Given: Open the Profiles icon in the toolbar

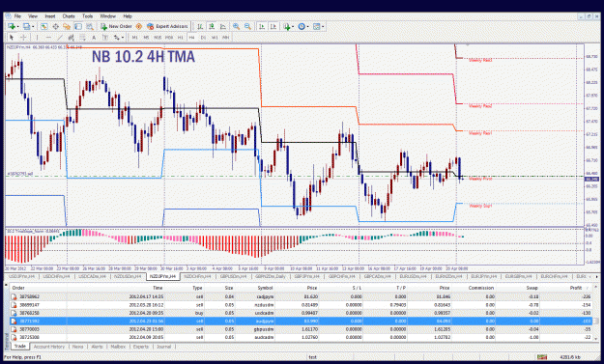Looking at the screenshot, I should pyautogui.click(x=26, y=26).
